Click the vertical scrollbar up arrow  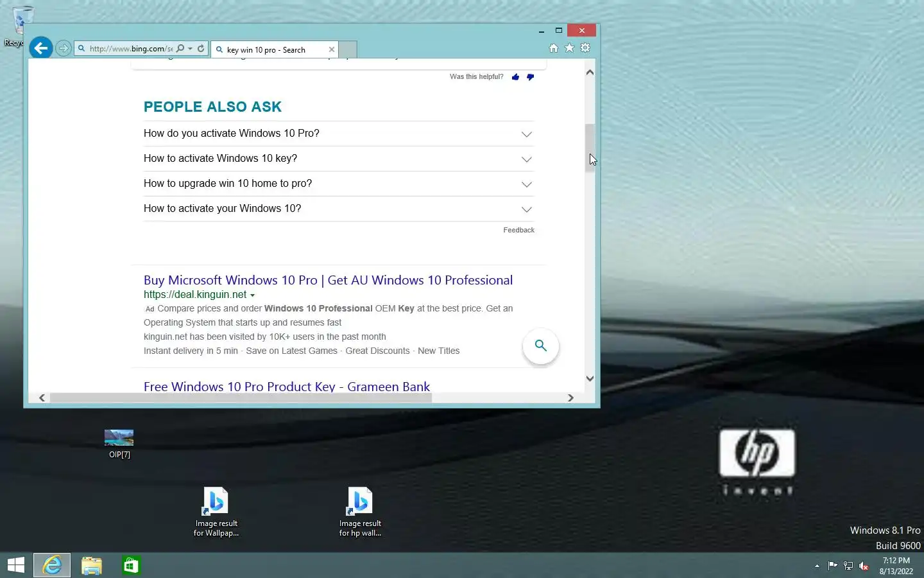[590, 73]
